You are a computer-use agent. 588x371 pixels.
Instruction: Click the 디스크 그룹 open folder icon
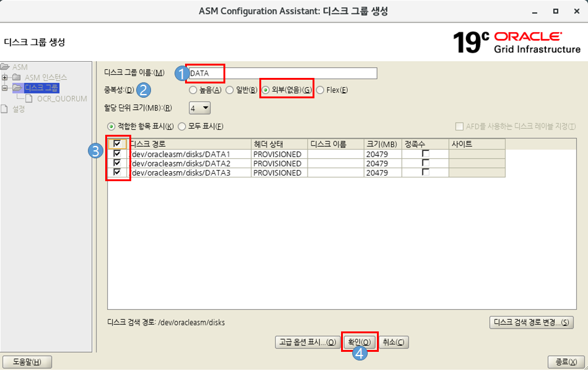click(x=17, y=88)
